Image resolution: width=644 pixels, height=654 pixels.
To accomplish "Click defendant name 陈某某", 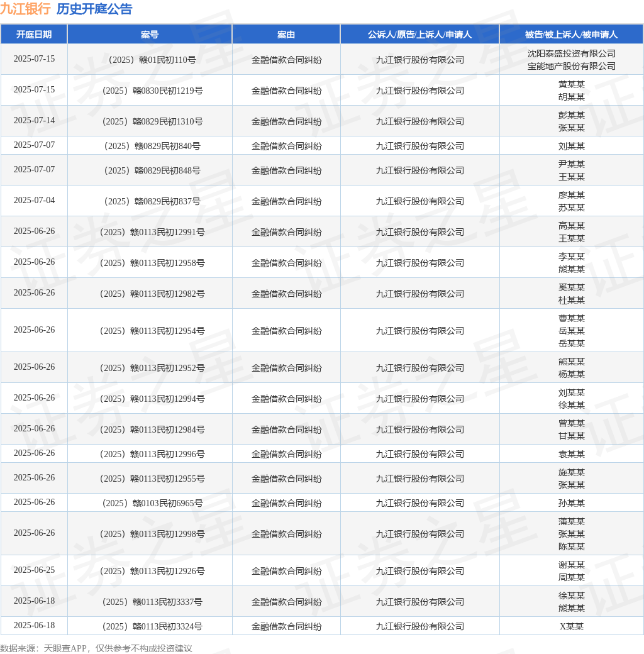I will (x=572, y=547).
